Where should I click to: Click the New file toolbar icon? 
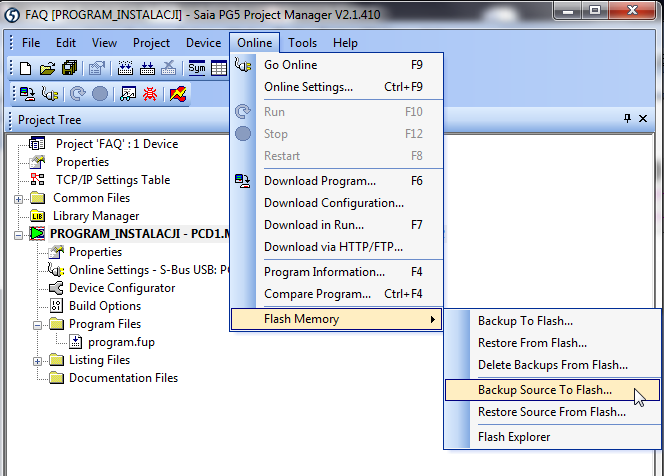coord(25,68)
